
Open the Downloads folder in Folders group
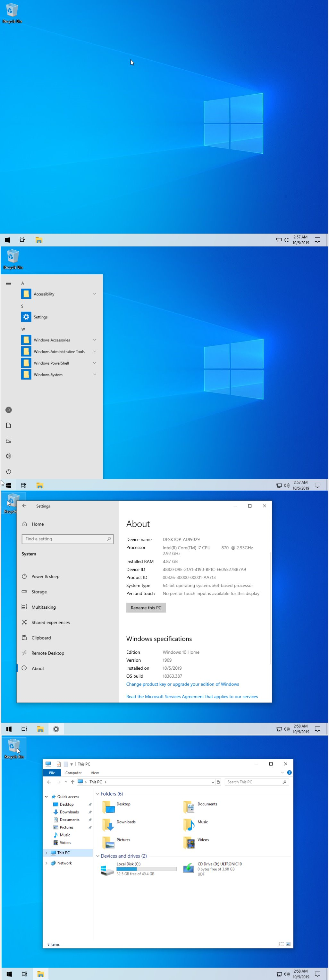click(x=119, y=824)
